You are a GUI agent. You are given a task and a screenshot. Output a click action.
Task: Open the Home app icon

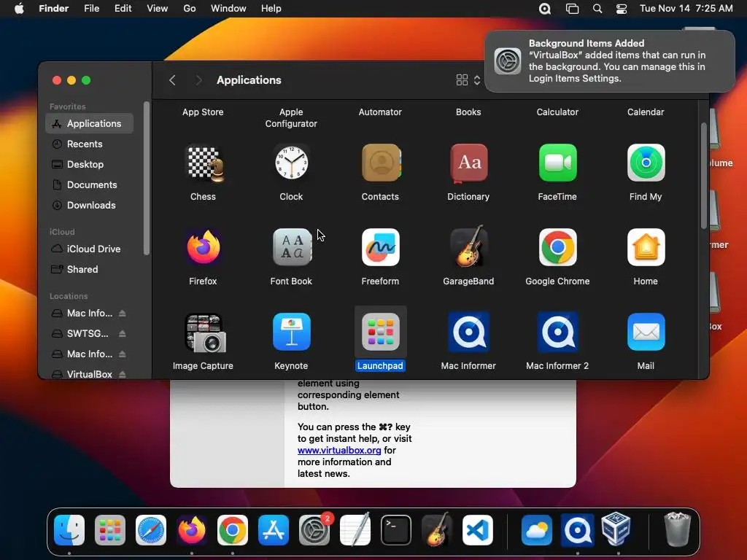tap(646, 248)
